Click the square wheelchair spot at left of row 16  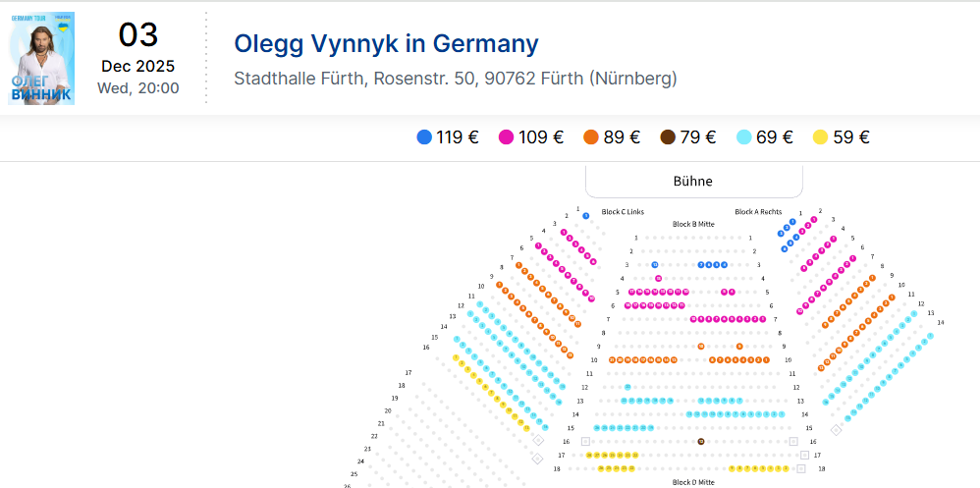[x=585, y=442]
